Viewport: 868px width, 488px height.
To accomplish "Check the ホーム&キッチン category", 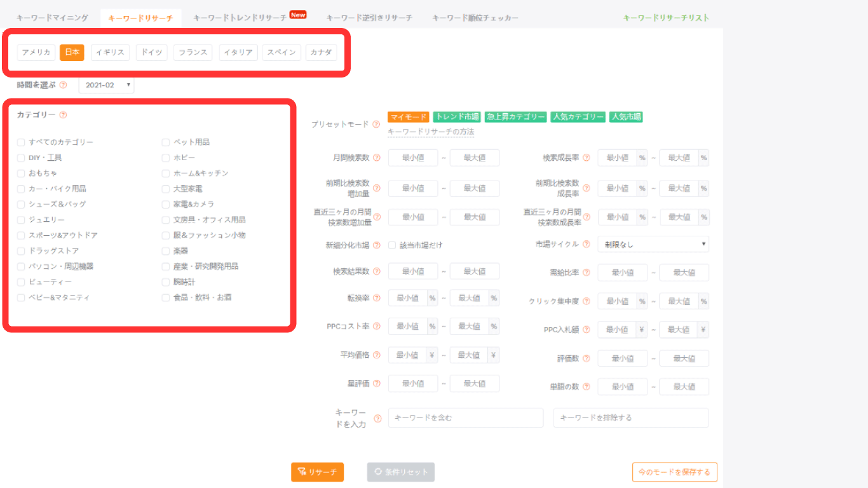I will 166,173.
